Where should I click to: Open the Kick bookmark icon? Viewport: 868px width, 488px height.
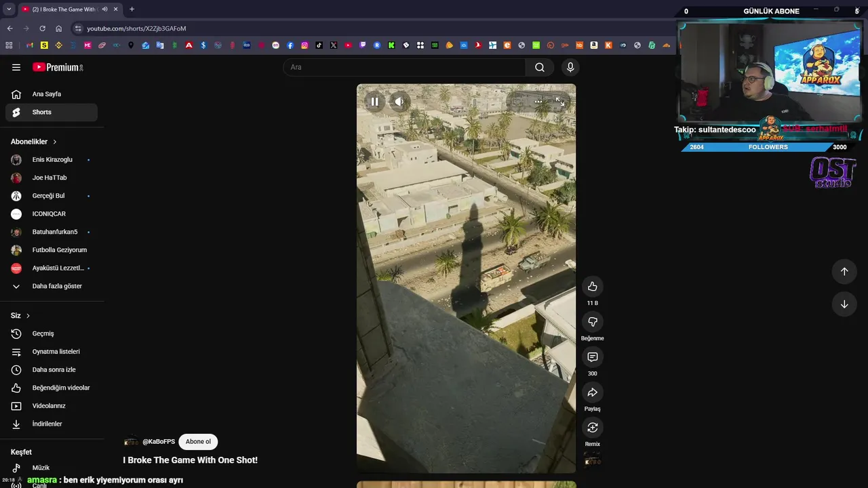[391, 45]
